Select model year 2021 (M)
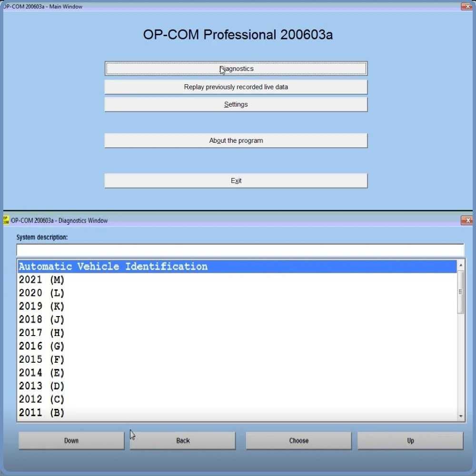Image resolution: width=476 pixels, height=476 pixels. (x=237, y=279)
